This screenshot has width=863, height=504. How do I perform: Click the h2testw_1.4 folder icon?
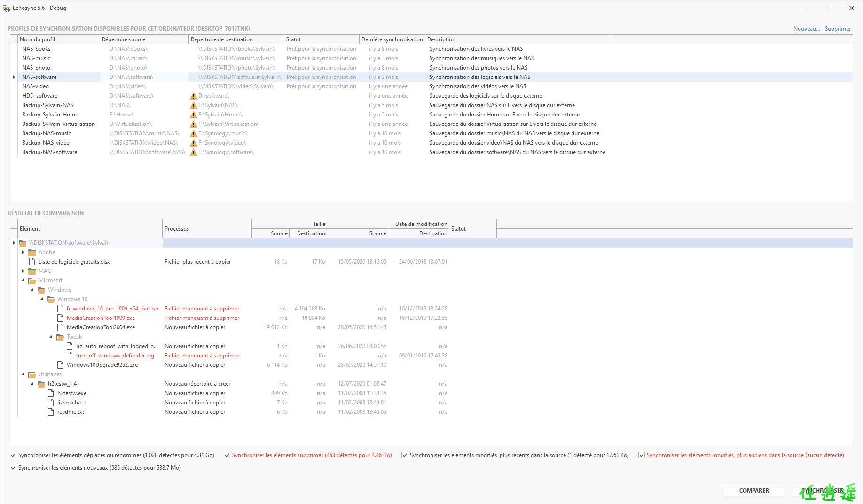[41, 384]
